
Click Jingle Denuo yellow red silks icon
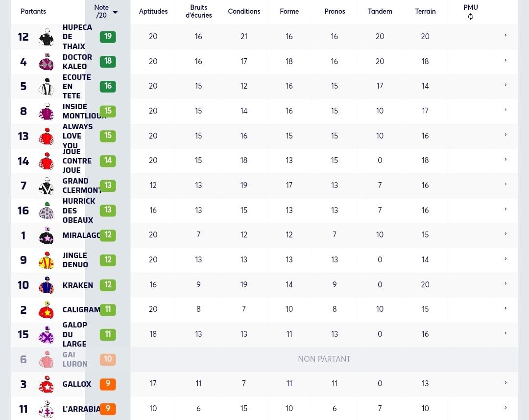(46, 260)
